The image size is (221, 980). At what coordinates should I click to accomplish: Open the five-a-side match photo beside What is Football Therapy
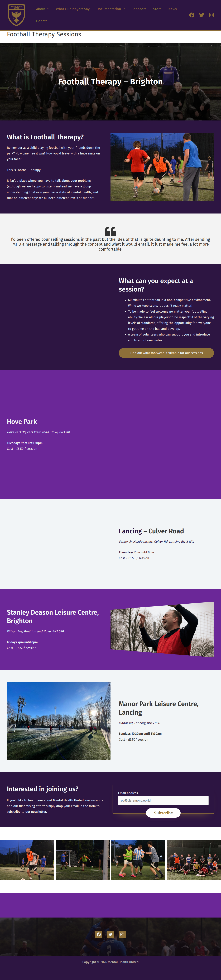point(162,167)
